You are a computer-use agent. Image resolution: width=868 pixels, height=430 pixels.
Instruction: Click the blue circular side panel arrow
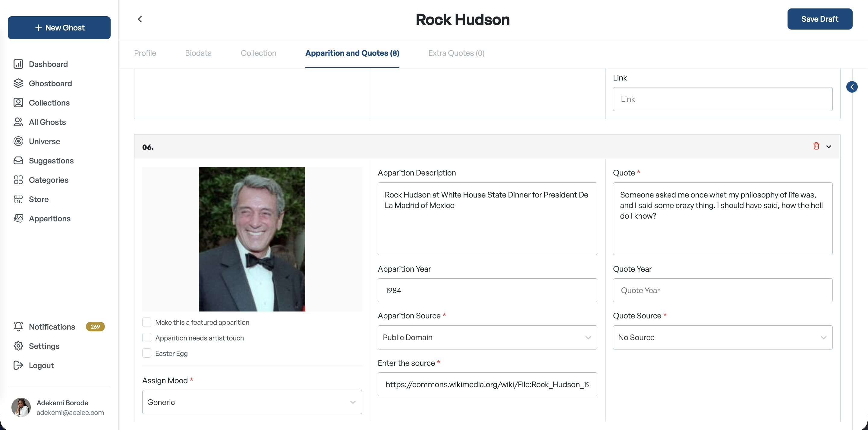tap(852, 87)
